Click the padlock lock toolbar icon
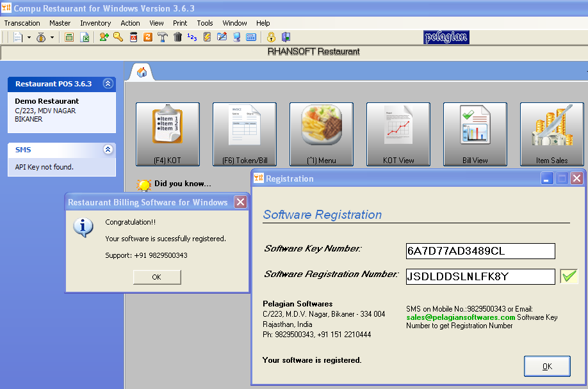The height and width of the screenshot is (389, 588). pyautogui.click(x=271, y=37)
